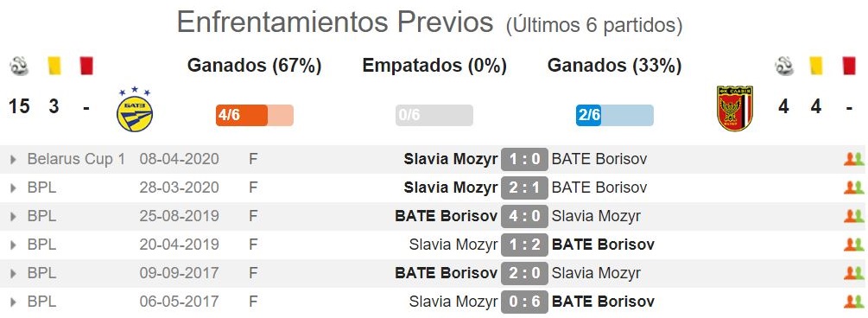Click the gray 0/6 draws bar
Viewport: 868px width, 318px height.
coord(434,115)
